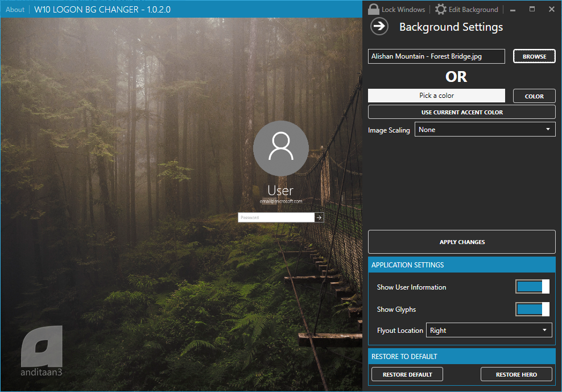Image resolution: width=562 pixels, height=392 pixels.
Task: Click the Image Scaling label
Action: pyautogui.click(x=389, y=130)
